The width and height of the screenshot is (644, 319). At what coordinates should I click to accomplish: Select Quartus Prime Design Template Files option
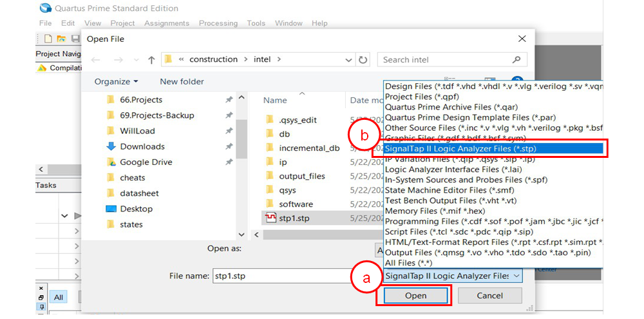pyautogui.click(x=493, y=117)
